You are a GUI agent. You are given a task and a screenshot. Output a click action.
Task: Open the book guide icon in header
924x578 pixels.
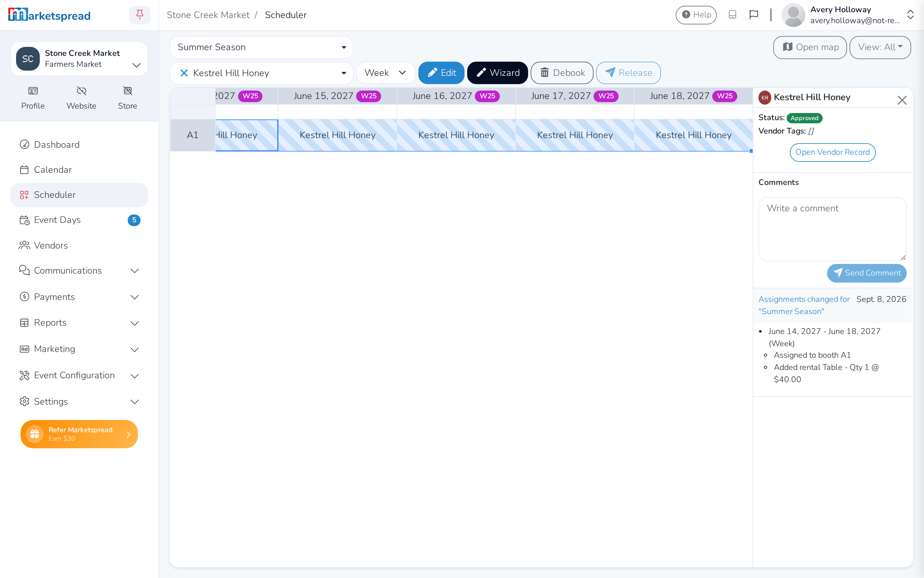coord(732,14)
